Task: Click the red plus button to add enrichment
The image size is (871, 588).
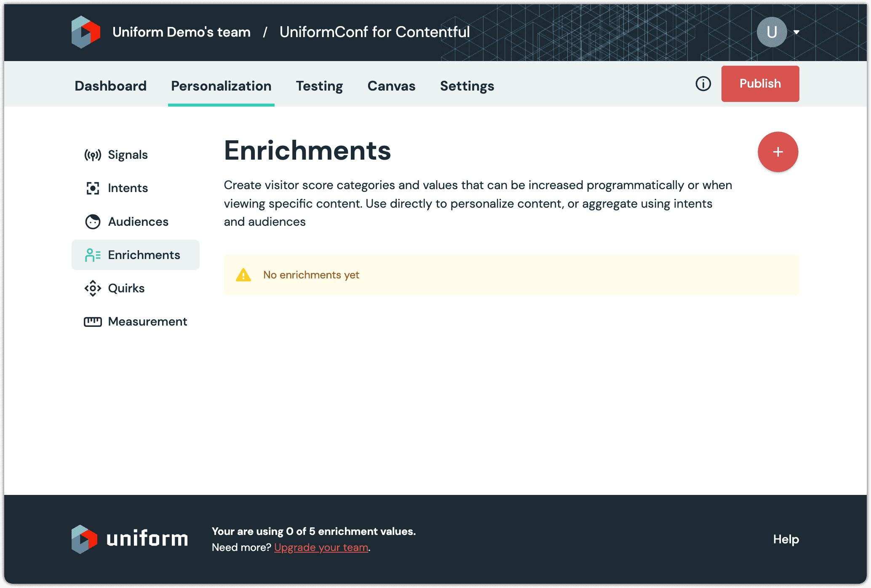Action: (778, 152)
